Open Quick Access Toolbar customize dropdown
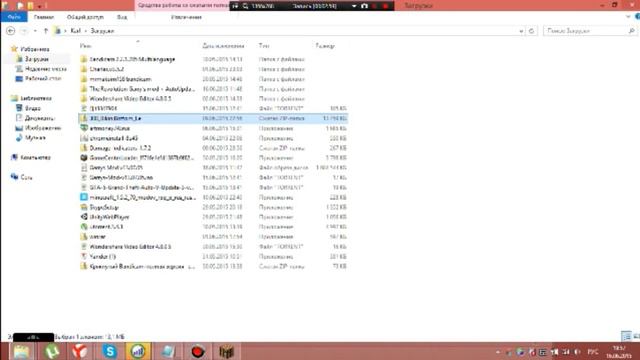 tap(39, 6)
